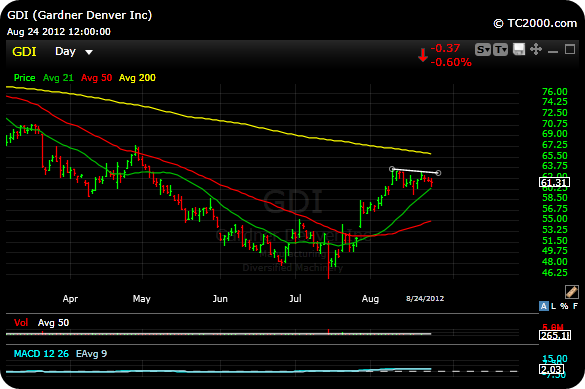This screenshot has width=585, height=389.
Task: Open the ruler drawing tools icon
Action: 572,292
